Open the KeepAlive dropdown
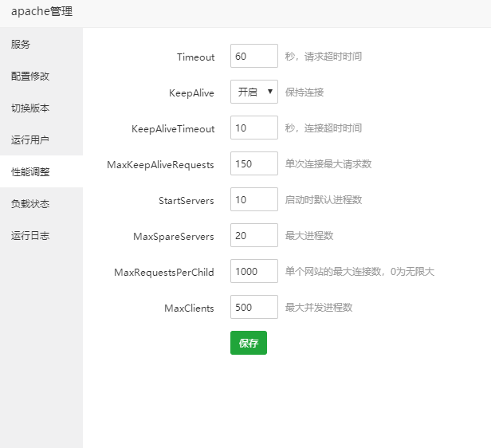491x448 pixels. pyautogui.click(x=254, y=92)
